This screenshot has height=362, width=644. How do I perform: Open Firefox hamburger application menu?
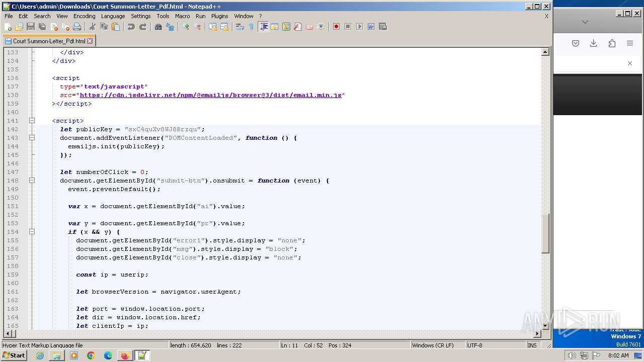[x=630, y=43]
